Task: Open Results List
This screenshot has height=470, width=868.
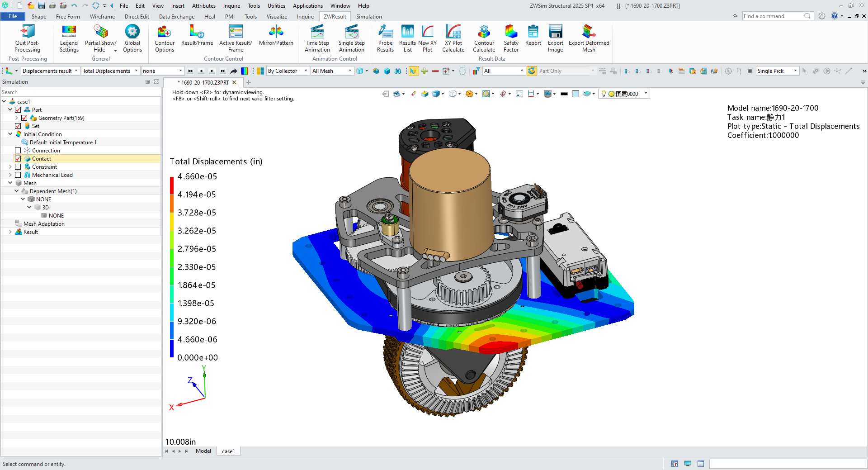Action: (407, 38)
